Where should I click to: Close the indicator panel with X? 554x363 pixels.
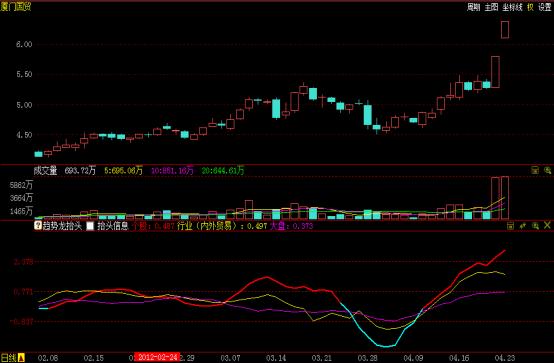click(x=547, y=225)
